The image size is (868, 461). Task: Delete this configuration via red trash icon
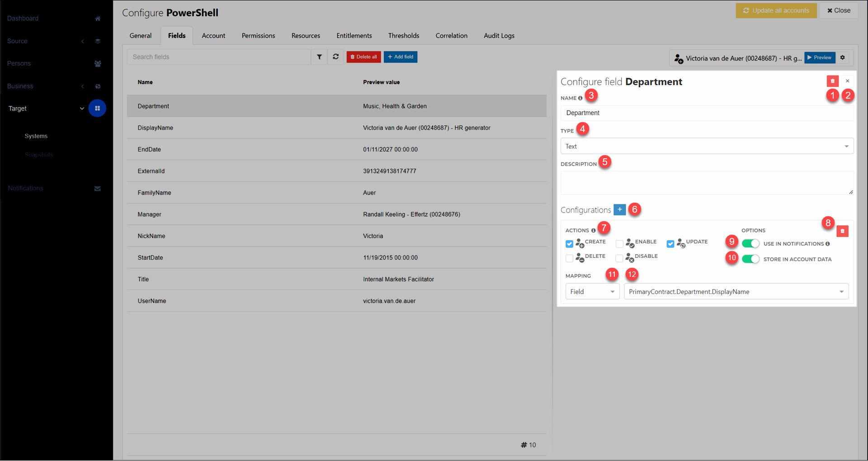pos(842,231)
